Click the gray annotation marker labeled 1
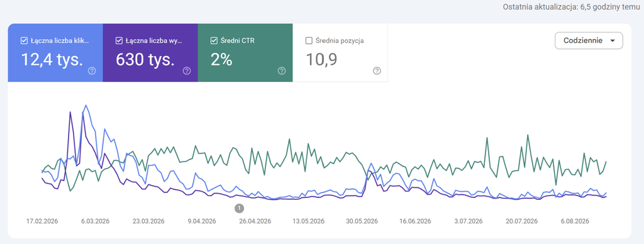 point(240,208)
